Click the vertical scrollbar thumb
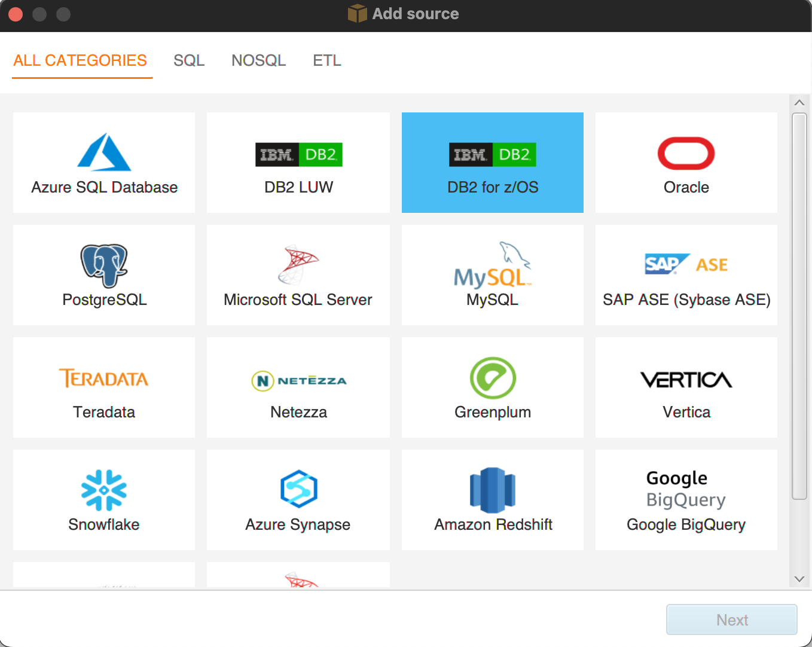812x647 pixels. [799, 306]
